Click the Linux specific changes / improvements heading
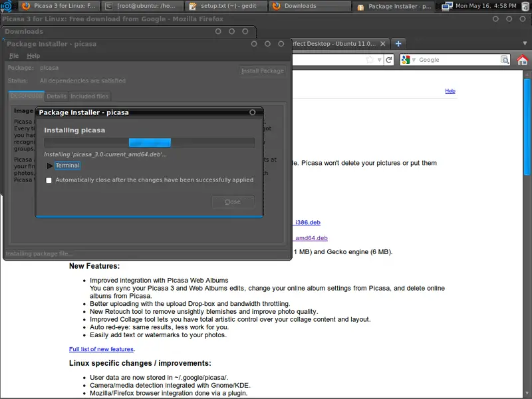 (140, 363)
